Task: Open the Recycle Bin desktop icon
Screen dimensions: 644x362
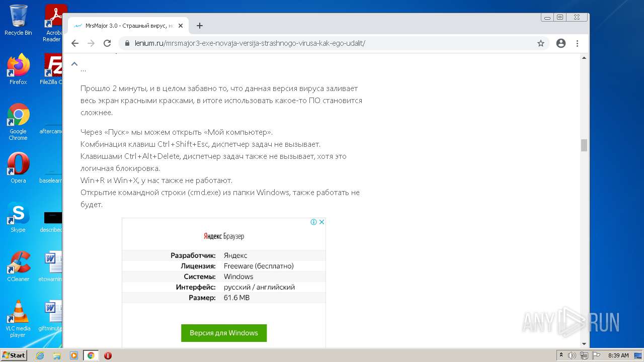Action: (x=18, y=20)
